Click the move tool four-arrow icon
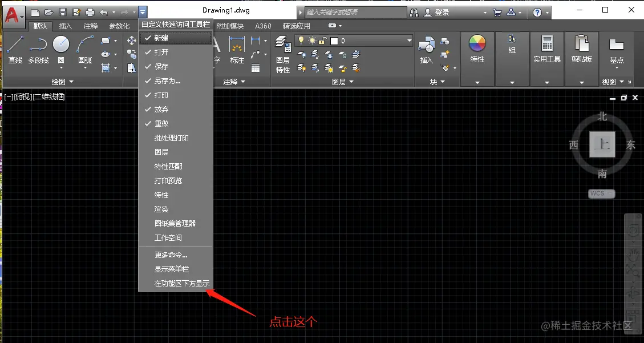This screenshot has height=343, width=644. pos(131,41)
